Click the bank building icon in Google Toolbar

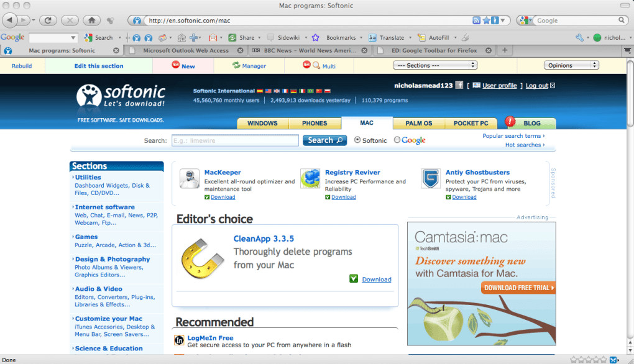point(181,37)
